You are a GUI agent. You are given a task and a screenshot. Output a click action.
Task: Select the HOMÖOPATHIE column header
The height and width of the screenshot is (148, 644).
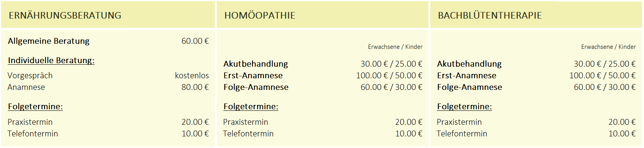coord(260,15)
